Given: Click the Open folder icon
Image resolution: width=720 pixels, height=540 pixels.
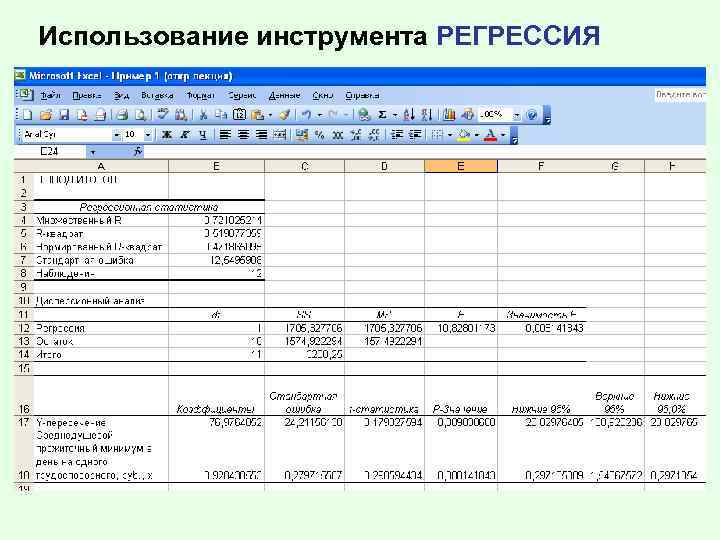Looking at the screenshot, I should (x=46, y=114).
